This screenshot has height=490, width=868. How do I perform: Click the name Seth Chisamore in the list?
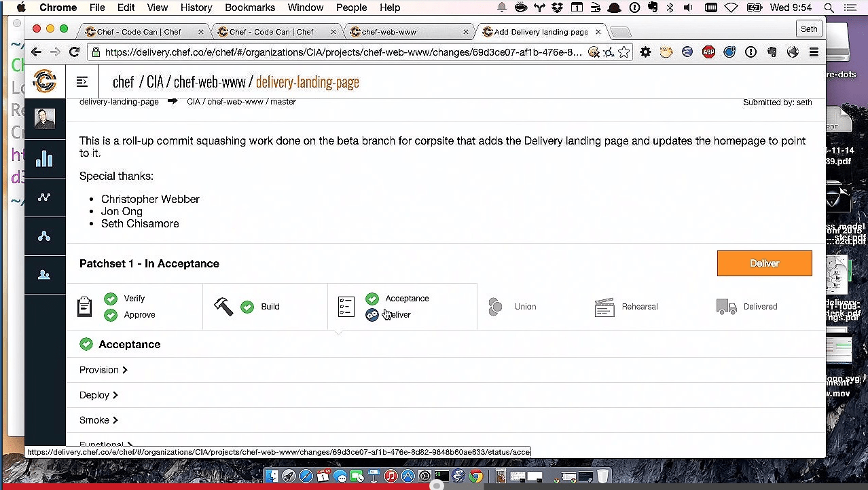[x=140, y=223]
